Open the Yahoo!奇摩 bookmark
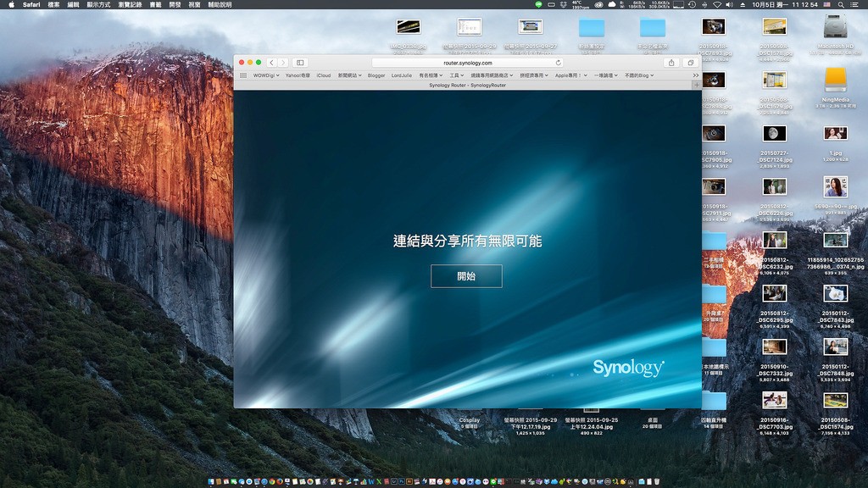The image size is (868, 488). (x=298, y=75)
